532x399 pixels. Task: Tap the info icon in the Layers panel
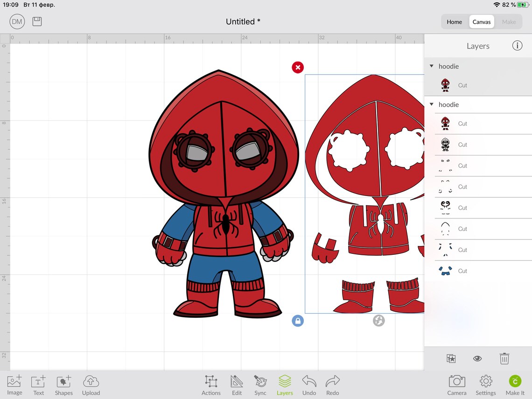[517, 45]
